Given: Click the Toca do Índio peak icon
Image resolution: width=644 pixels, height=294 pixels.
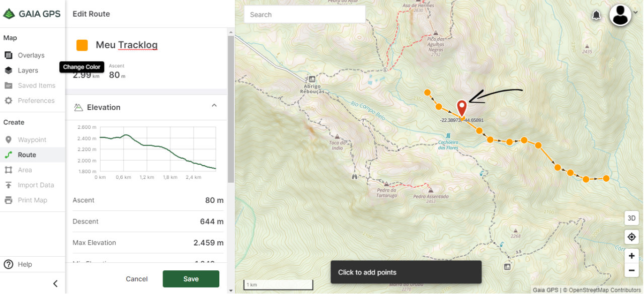Looking at the screenshot, I should point(337,136).
